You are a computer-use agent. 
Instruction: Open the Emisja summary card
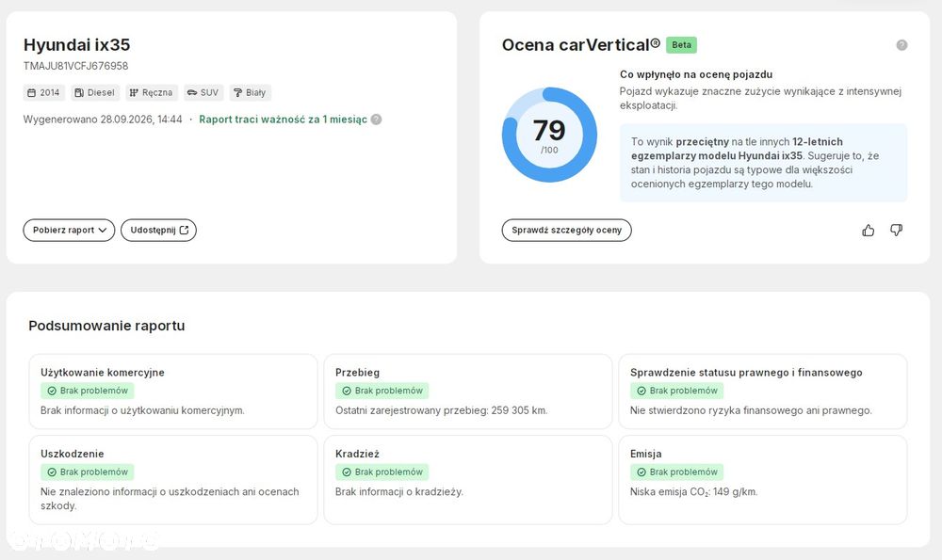(763, 480)
